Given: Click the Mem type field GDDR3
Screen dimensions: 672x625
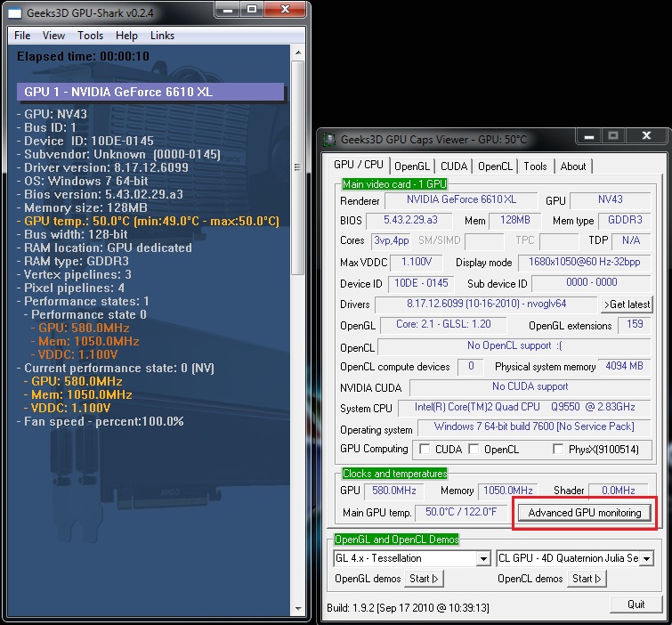Looking at the screenshot, I should pos(625,220).
